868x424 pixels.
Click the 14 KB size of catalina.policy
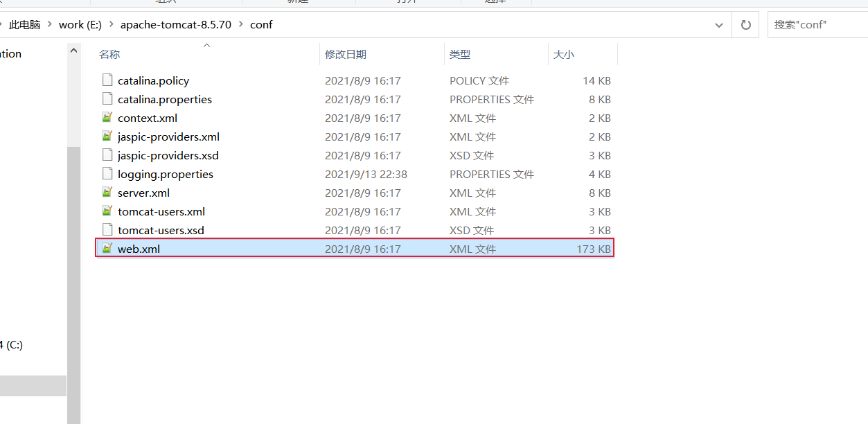(x=596, y=80)
